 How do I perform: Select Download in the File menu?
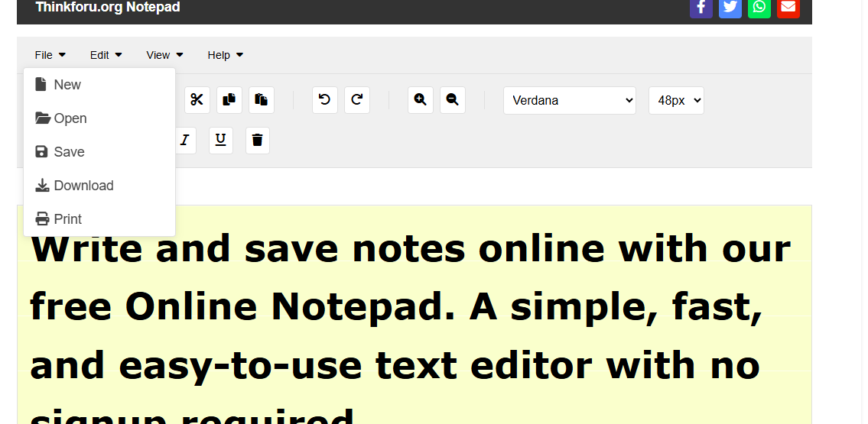83,186
